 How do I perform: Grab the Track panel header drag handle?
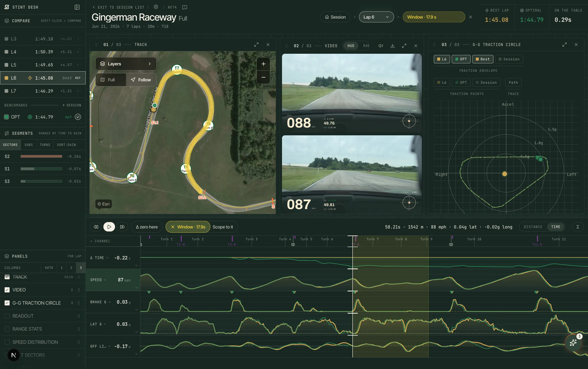click(x=96, y=45)
